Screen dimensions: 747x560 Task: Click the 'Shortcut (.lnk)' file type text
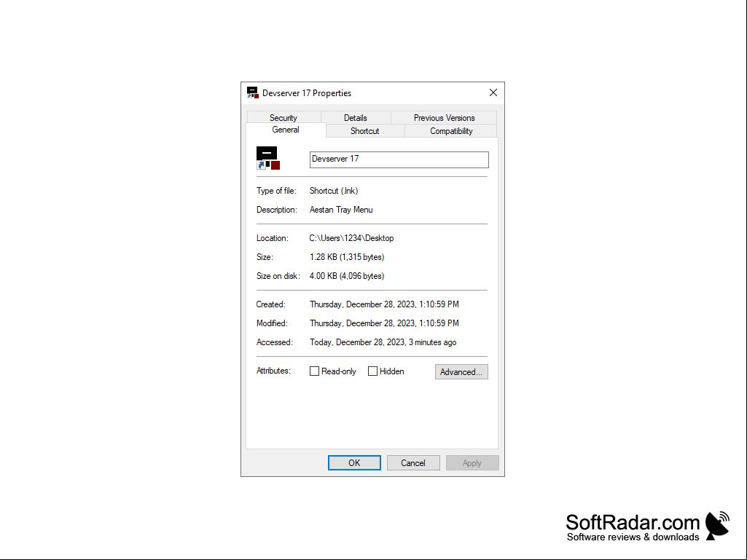pyautogui.click(x=334, y=191)
